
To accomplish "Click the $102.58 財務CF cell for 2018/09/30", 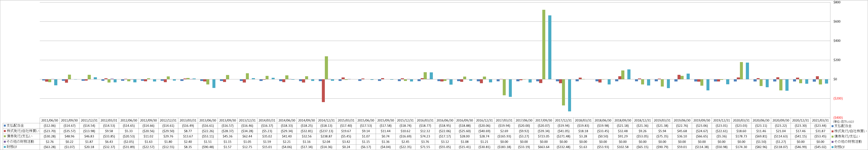I will tap(623, 147).
